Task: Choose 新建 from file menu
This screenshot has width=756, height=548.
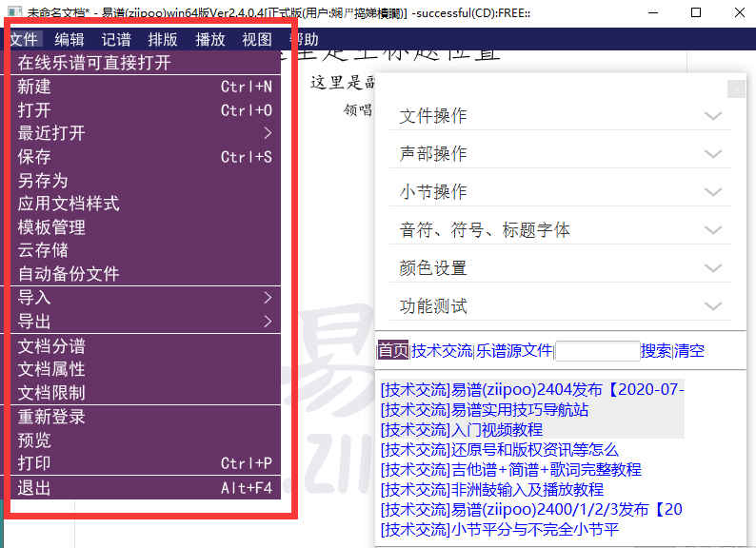Action: (x=146, y=87)
